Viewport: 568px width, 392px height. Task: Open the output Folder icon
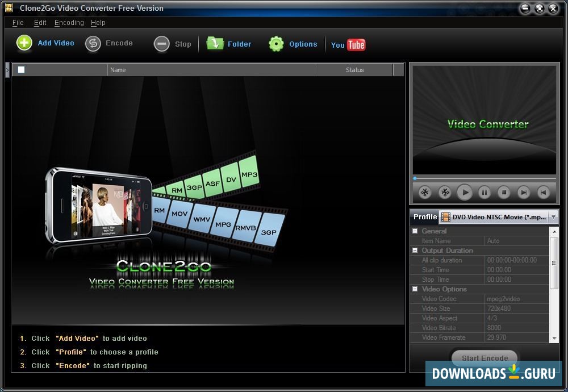[215, 44]
